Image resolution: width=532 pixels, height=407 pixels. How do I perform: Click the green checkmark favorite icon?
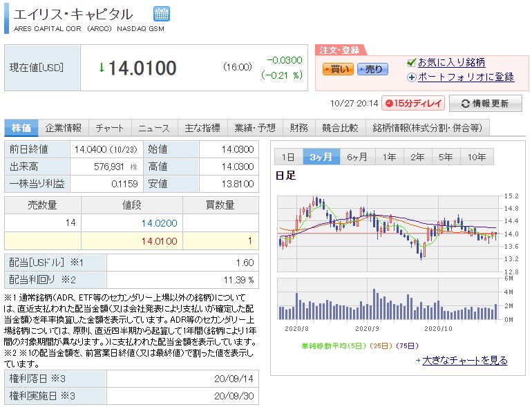(411, 62)
